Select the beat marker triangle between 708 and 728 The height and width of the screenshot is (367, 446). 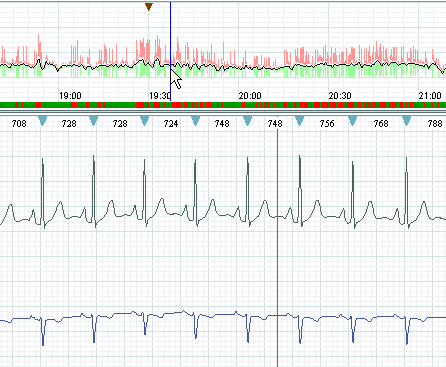pyautogui.click(x=42, y=121)
